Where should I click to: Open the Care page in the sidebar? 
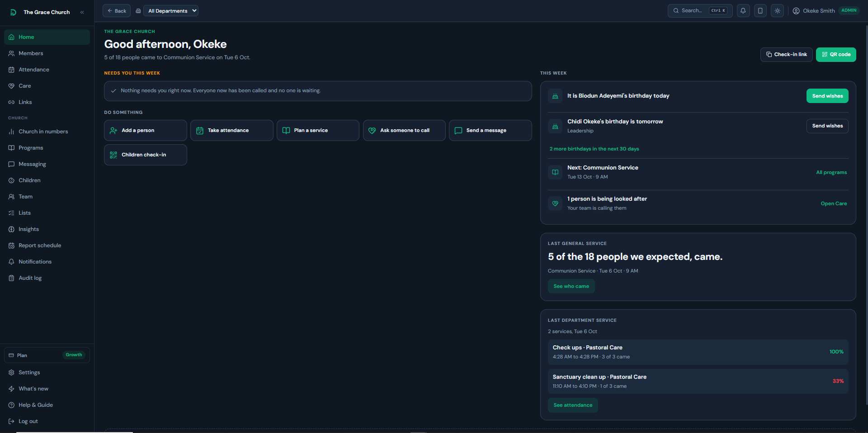[47, 86]
